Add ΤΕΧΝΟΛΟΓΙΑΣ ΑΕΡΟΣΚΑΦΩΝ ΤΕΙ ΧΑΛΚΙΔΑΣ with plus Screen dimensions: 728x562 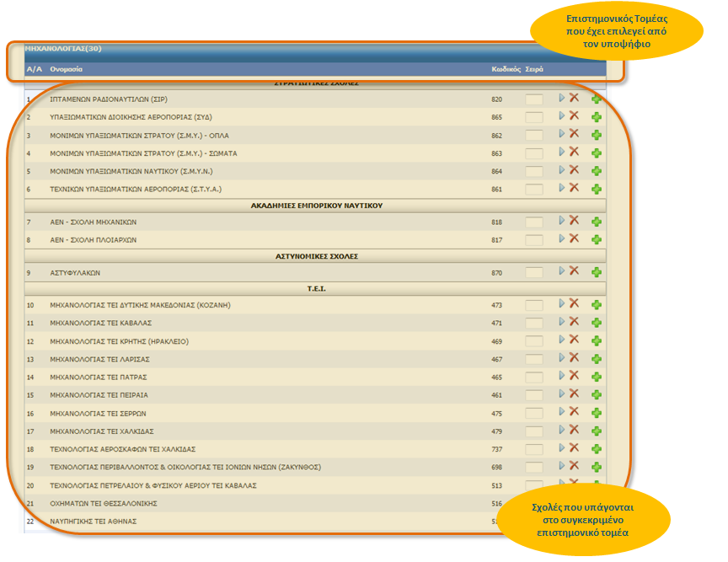(597, 449)
